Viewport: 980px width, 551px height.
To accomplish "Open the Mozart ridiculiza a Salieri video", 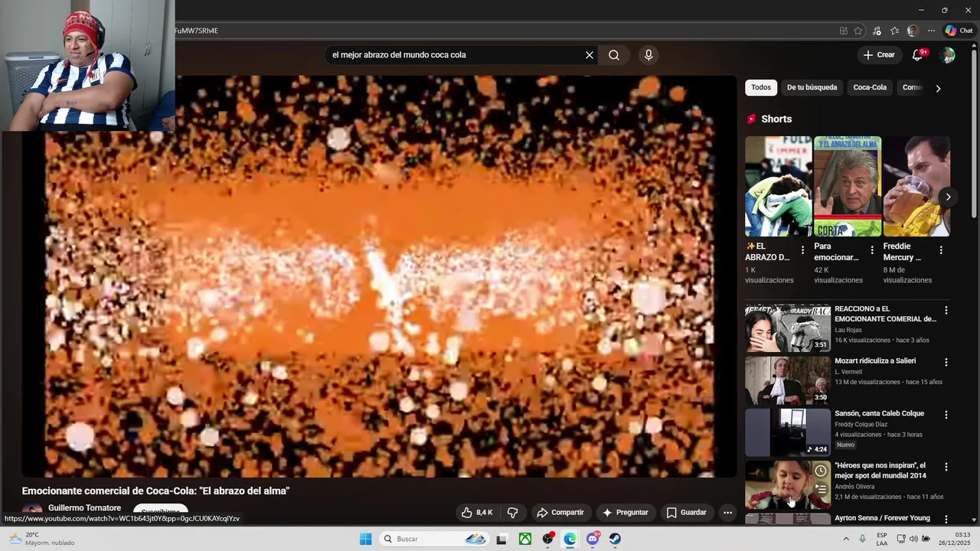I will coord(788,380).
